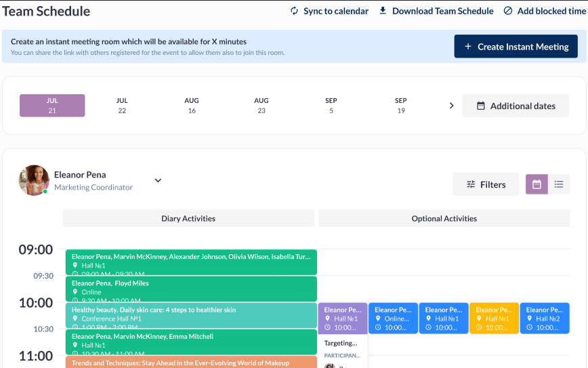Screen dimensions: 588x368
Task: Select the JUL 21 date tab
Action: pos(52,106)
